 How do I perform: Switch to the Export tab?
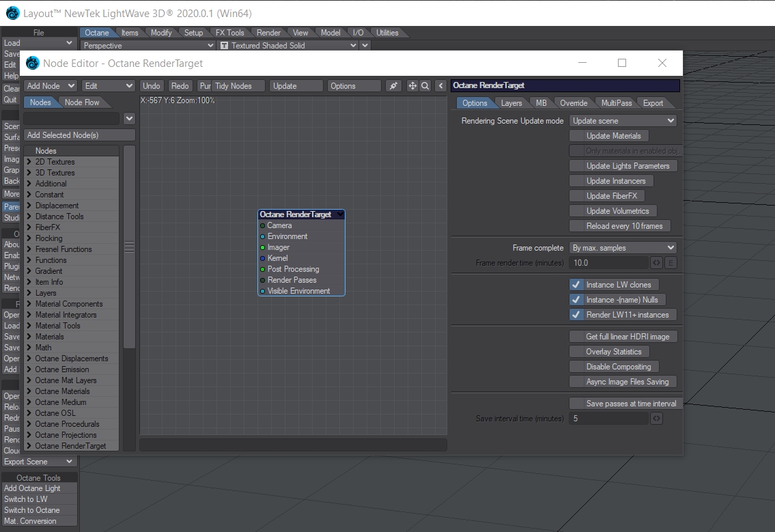pyautogui.click(x=652, y=103)
